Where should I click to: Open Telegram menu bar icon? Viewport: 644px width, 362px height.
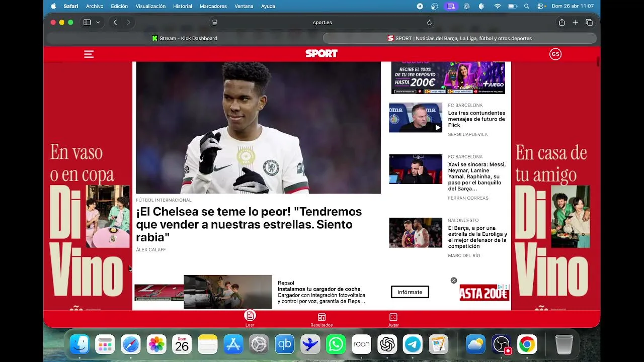pos(420,6)
